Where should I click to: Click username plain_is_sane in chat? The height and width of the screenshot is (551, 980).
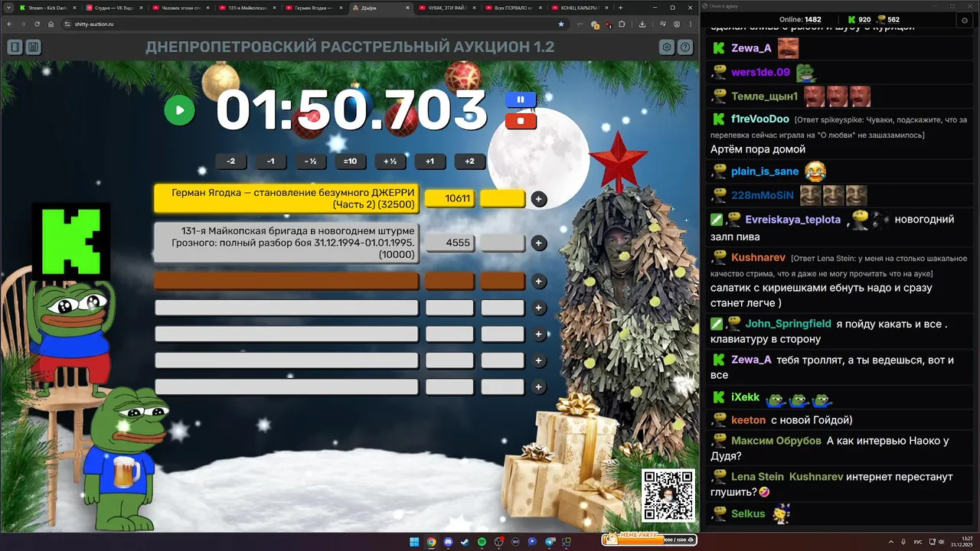point(765,171)
